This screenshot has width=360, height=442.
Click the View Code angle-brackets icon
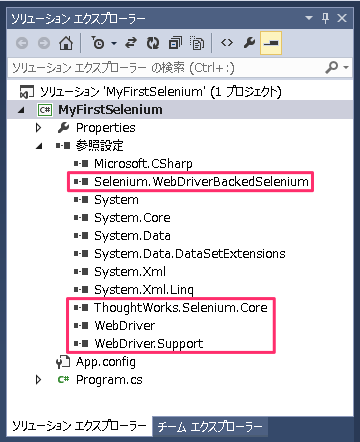pyautogui.click(x=227, y=43)
